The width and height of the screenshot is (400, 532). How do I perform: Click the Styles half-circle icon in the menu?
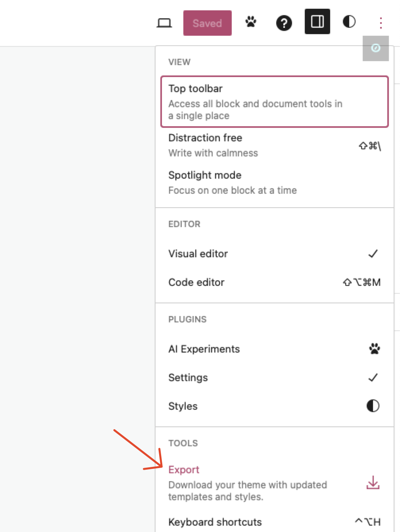tap(373, 406)
